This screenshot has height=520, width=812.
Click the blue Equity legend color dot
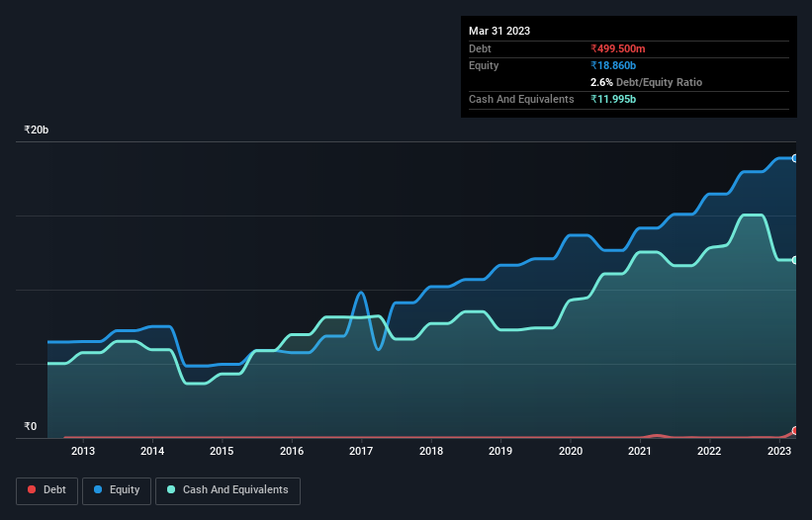[x=98, y=489]
